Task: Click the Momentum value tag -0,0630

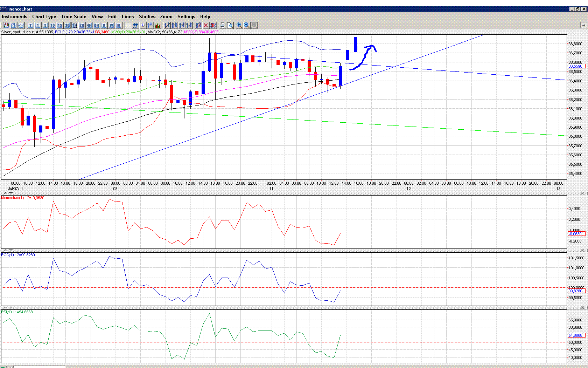Action: pos(576,234)
